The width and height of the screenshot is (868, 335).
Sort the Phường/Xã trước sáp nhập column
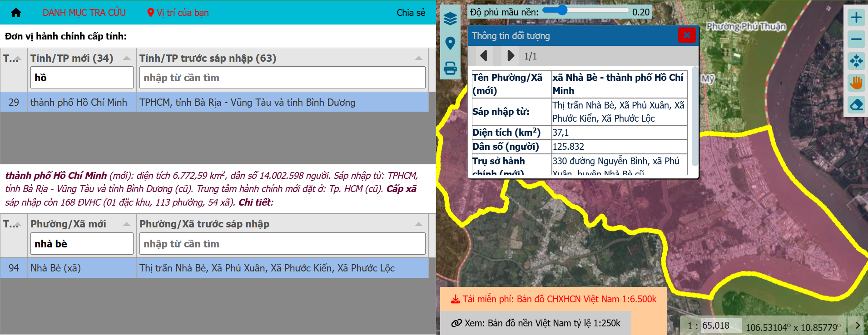coord(418,224)
